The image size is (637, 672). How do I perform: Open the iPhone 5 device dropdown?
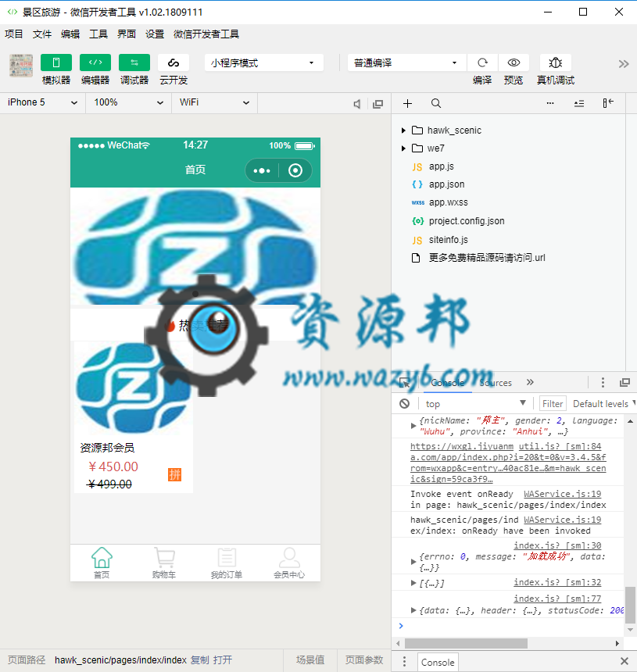point(42,102)
